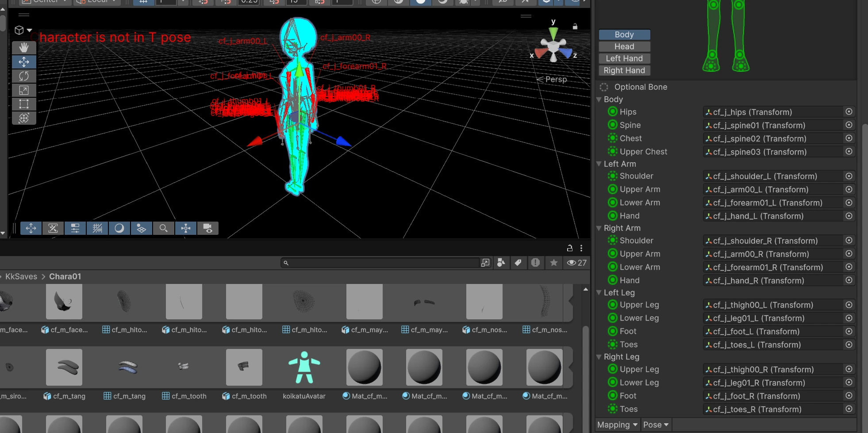Select the Rotate tool in scene toolbar
The height and width of the screenshot is (433, 868).
coord(24,76)
